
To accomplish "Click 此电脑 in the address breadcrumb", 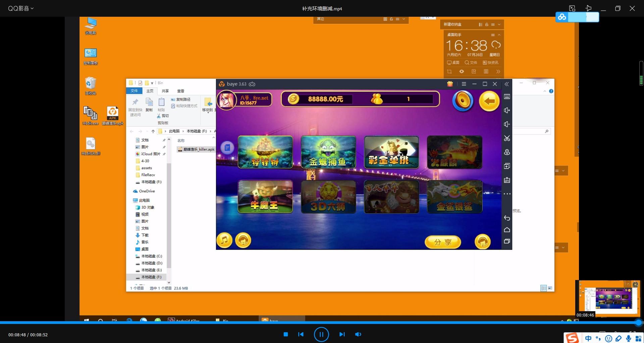I will pos(174,131).
